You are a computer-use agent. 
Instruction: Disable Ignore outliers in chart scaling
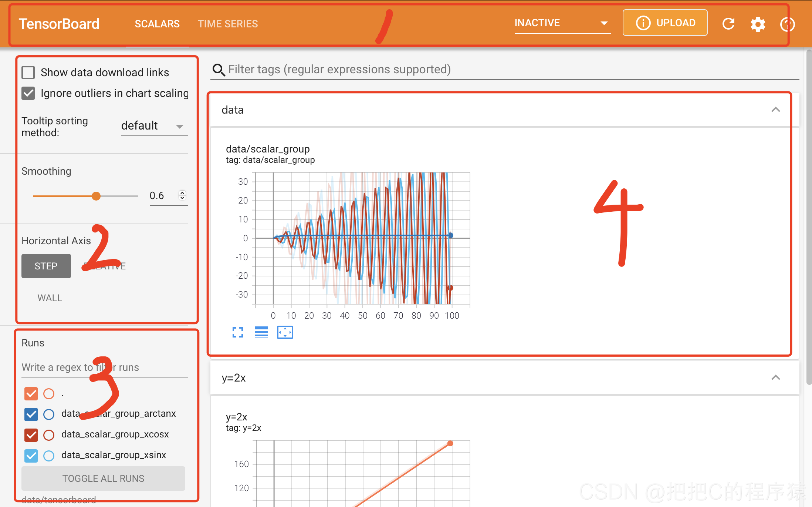[x=28, y=92]
